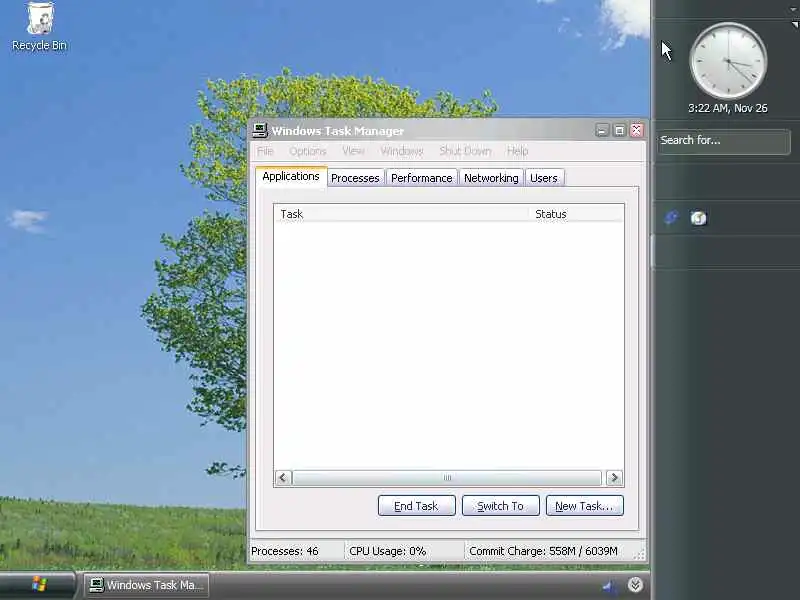The height and width of the screenshot is (600, 800).
Task: Open the File menu in Task Manager
Action: [265, 151]
